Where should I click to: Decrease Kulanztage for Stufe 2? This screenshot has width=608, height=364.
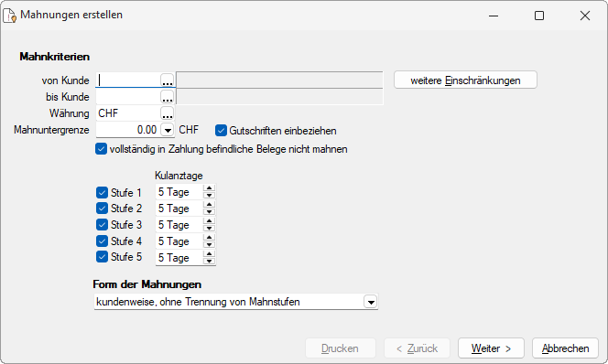tap(209, 212)
